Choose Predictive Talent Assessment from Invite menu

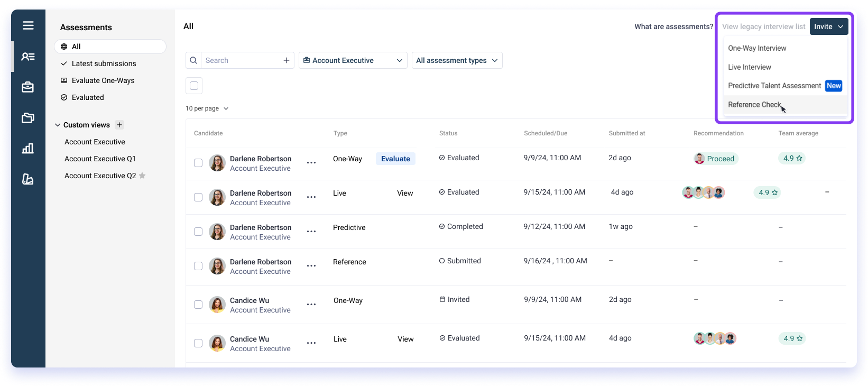(x=786, y=86)
